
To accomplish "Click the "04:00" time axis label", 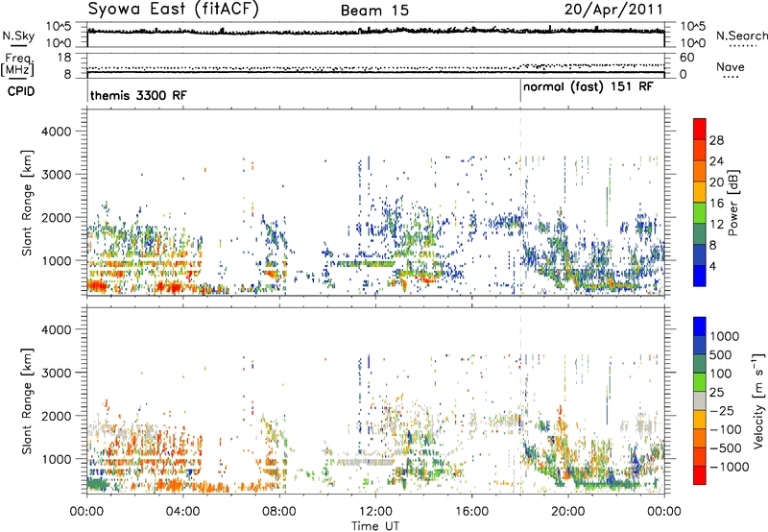I will pyautogui.click(x=182, y=512).
